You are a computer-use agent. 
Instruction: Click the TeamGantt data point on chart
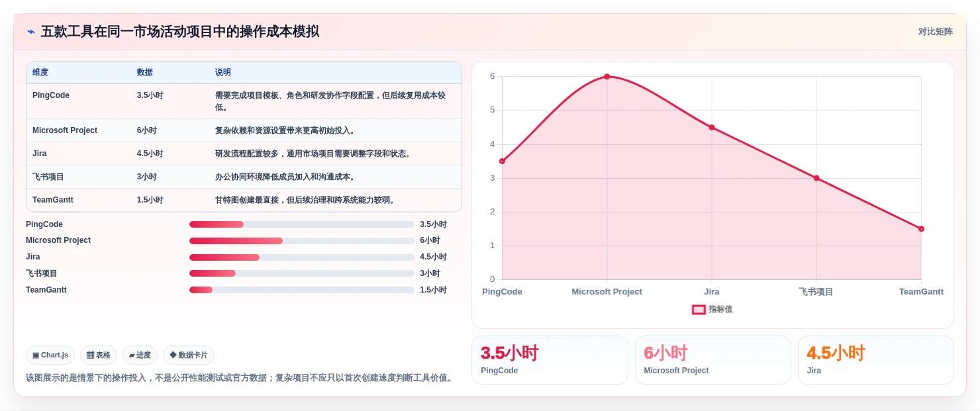921,229
